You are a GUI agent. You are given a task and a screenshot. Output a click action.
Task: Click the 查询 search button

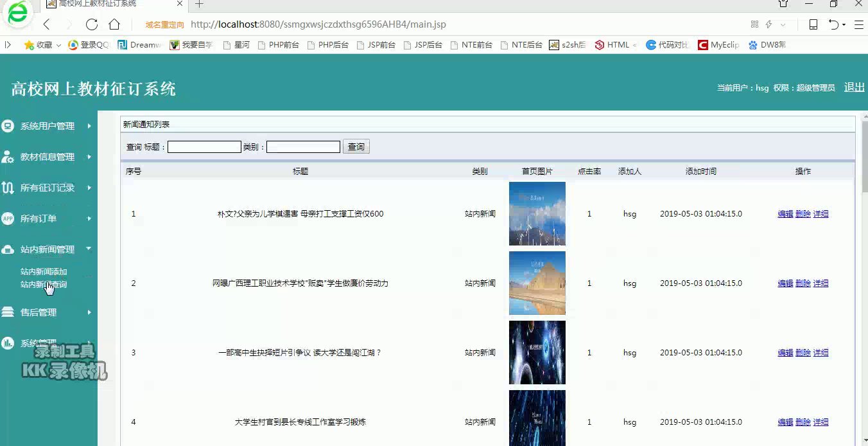356,147
